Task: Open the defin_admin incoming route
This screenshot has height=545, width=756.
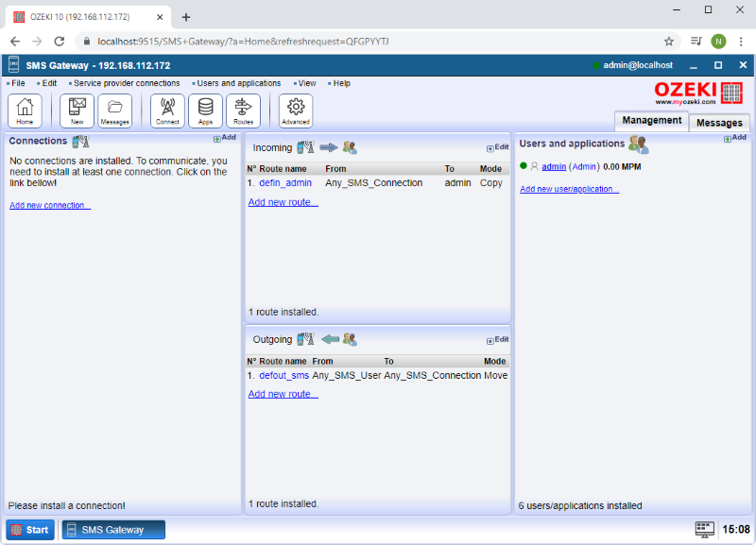Action: pos(285,183)
